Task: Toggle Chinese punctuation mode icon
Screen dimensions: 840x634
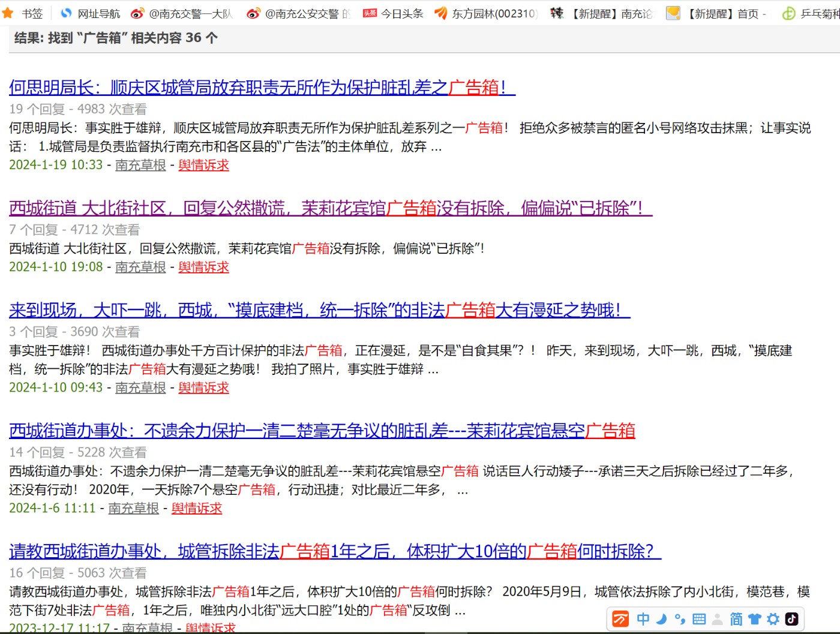Action: click(x=680, y=619)
